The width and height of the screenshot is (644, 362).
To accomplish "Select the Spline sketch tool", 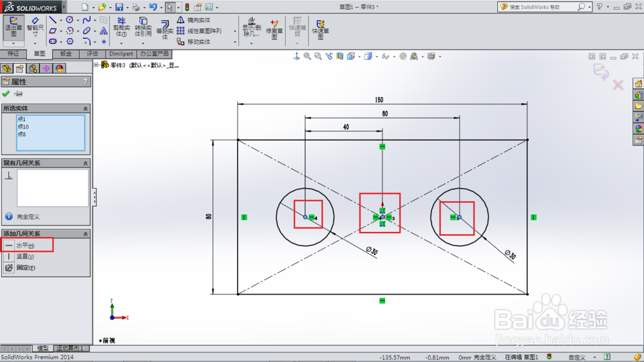I will pyautogui.click(x=87, y=20).
